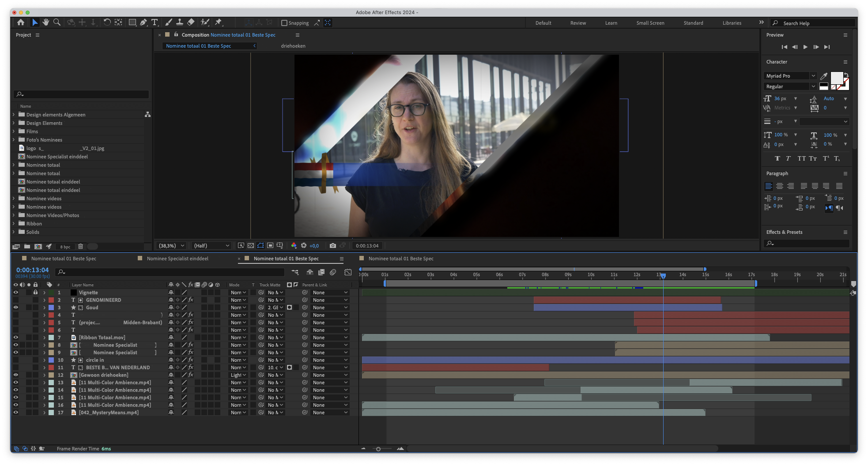Viewport: 868px width, 465px height.
Task: Switch to the Nominee Specialist einddeel timeline tab
Action: click(177, 259)
